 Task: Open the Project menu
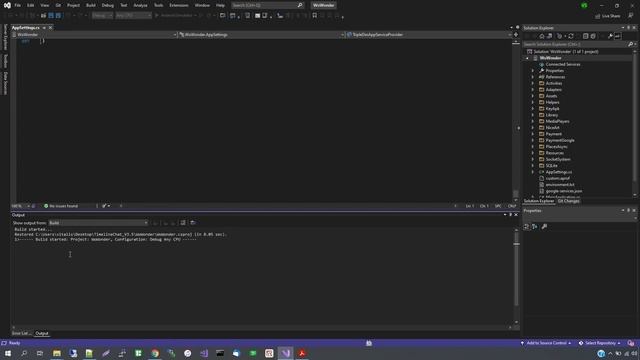pyautogui.click(x=73, y=5)
